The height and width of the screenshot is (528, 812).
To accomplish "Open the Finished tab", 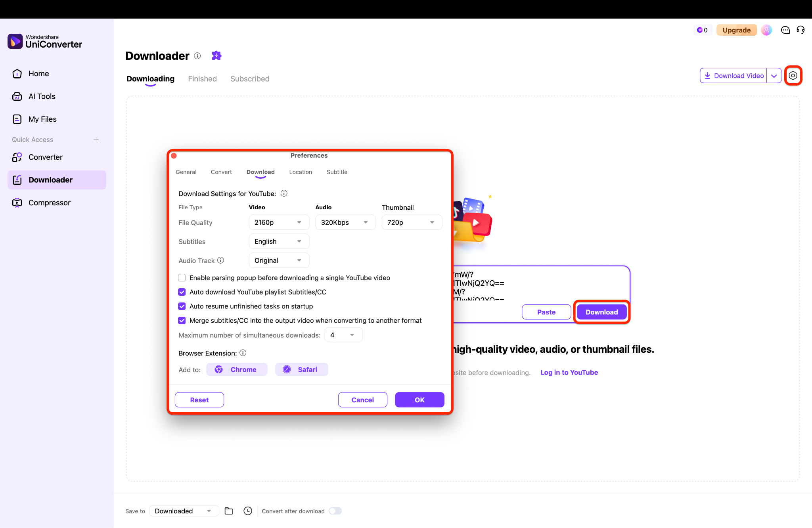I will (202, 79).
